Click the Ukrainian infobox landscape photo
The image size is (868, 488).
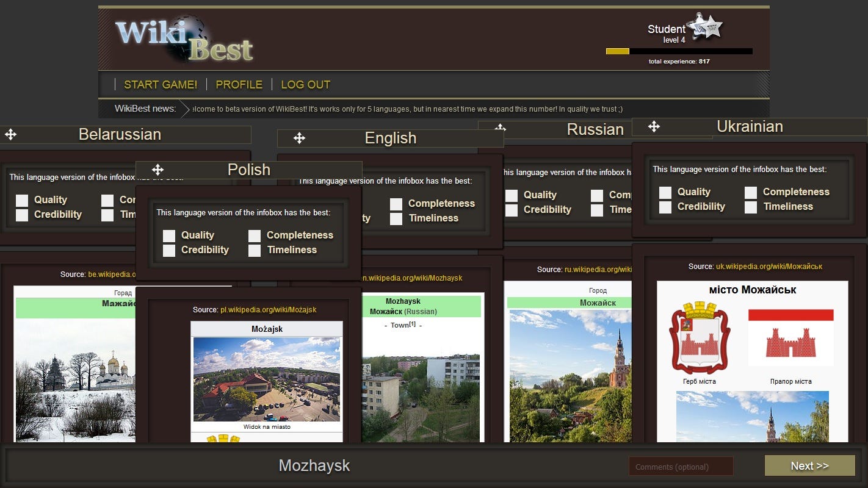coord(752,417)
